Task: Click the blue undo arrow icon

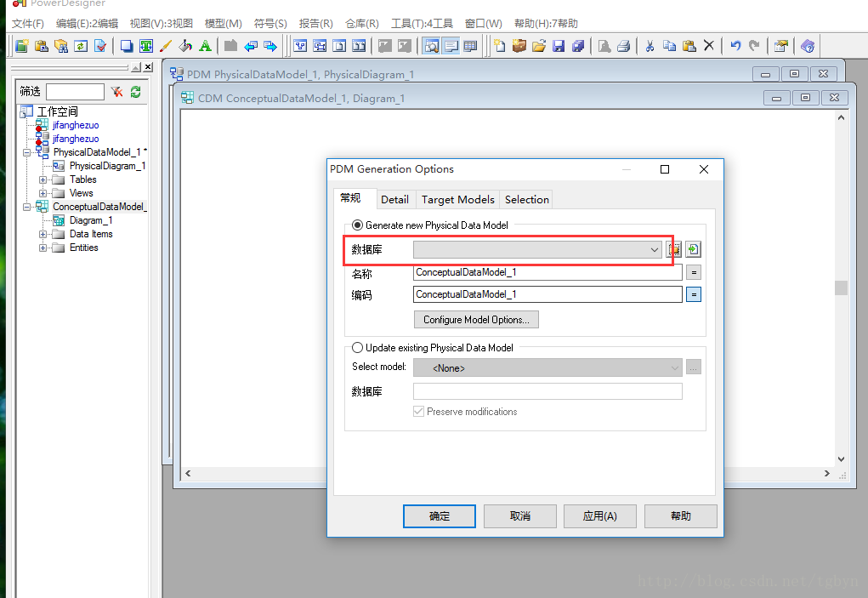Action: (735, 46)
